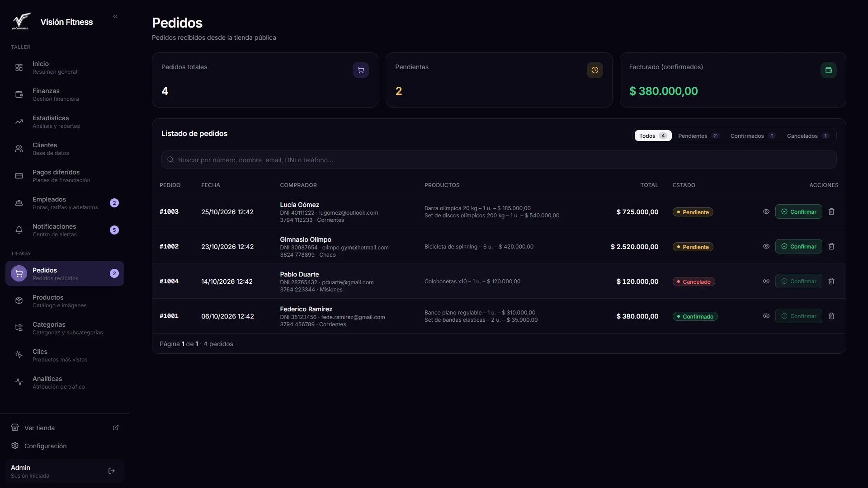Delete order #1001 with trash icon
The height and width of the screenshot is (488, 868).
[x=831, y=316]
